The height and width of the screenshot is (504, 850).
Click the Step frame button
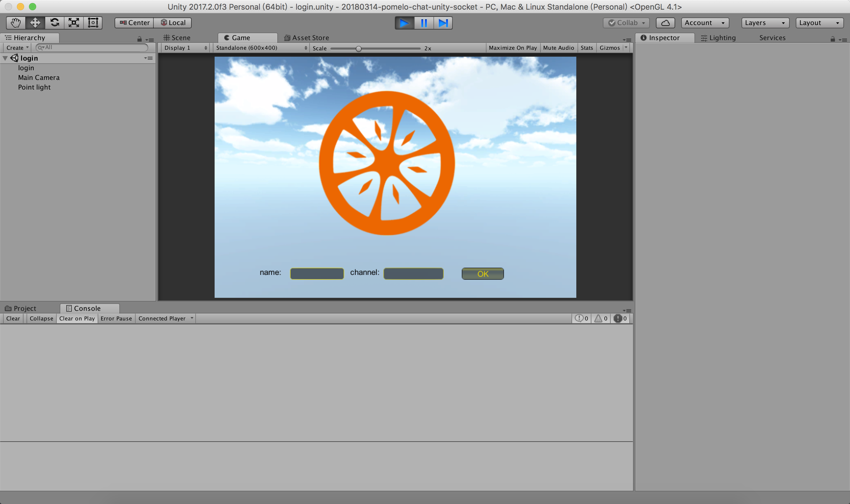coord(443,23)
